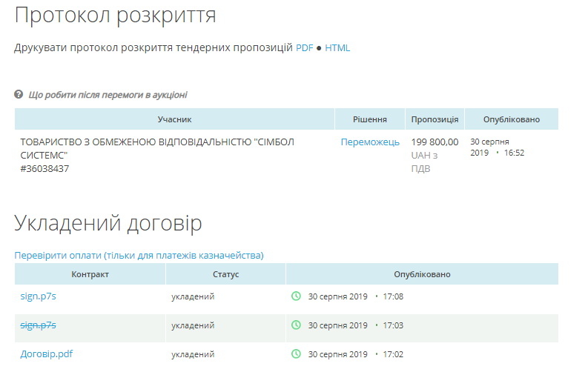This screenshot has width=588, height=375.
Task: Click clock icon beside 17:03 timestamp
Action: point(296,325)
